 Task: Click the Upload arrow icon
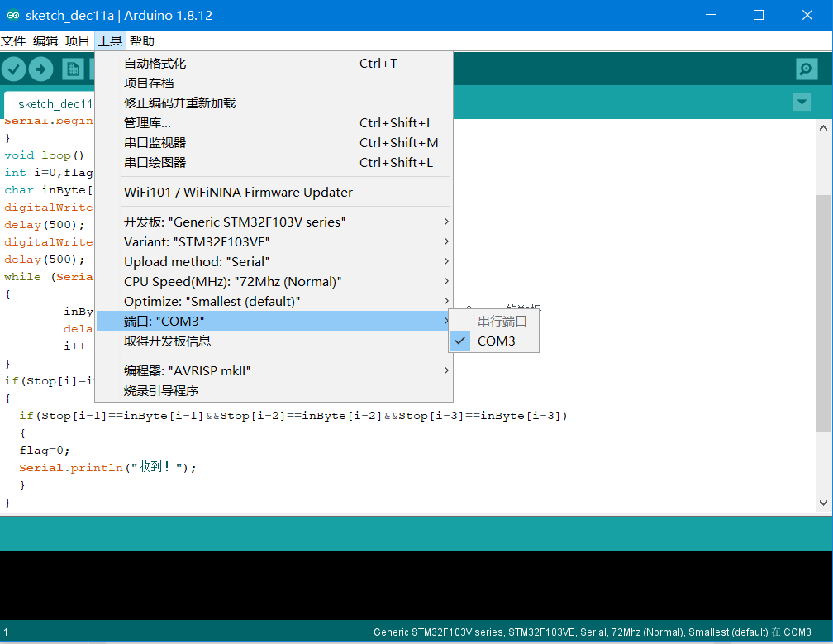(x=41, y=69)
